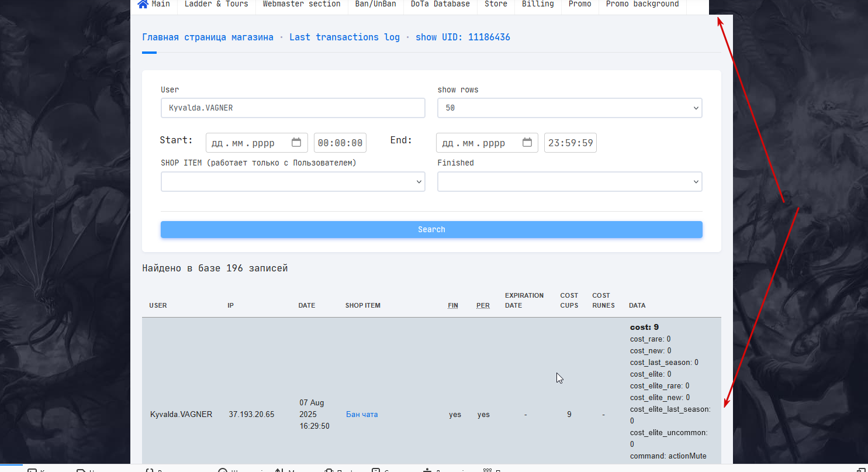
Task: Click the COST CUPS column header
Action: (569, 300)
